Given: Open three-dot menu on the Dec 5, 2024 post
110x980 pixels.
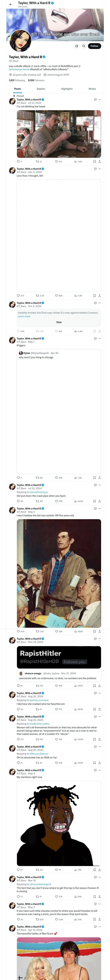Looking at the screenshot, I should point(100,169).
